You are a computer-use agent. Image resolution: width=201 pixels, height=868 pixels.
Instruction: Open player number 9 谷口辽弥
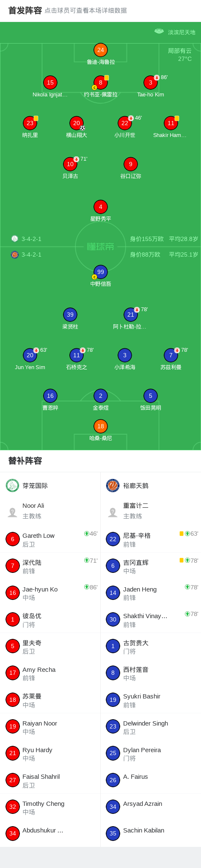coord(130,164)
